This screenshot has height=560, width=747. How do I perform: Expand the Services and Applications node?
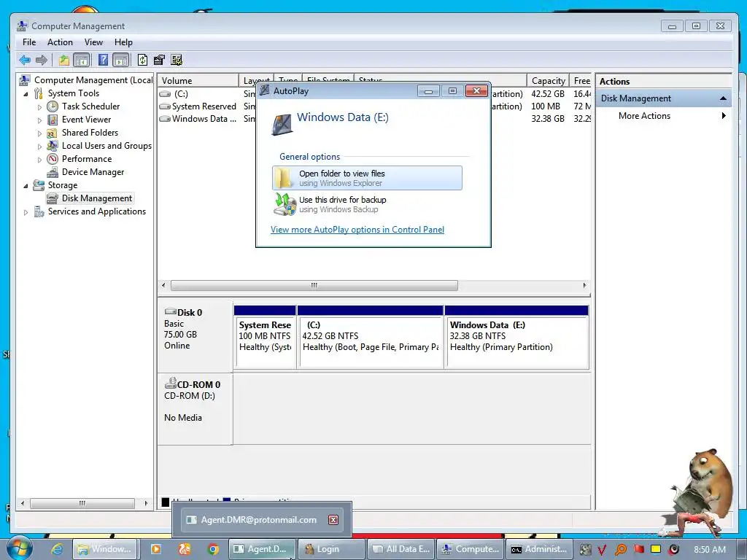click(x=26, y=212)
